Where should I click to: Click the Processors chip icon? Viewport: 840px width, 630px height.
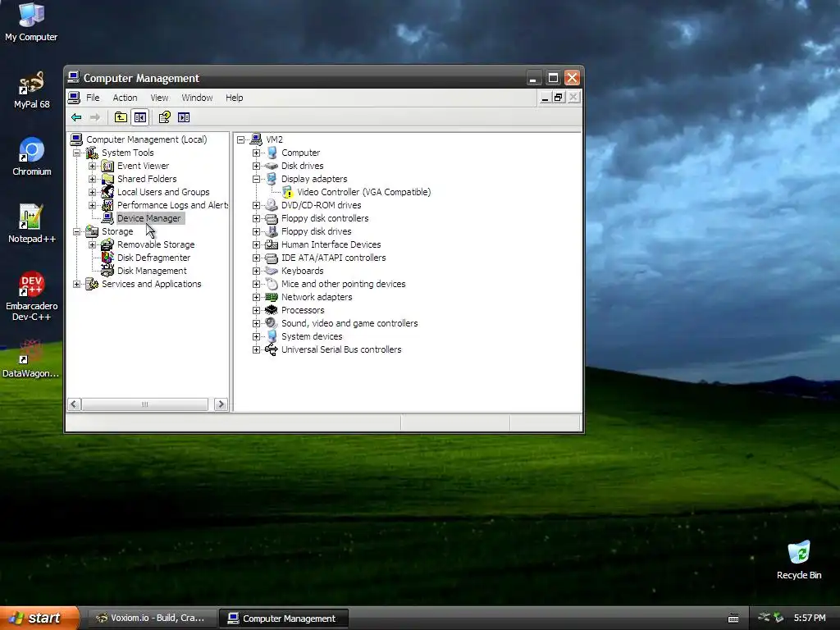pyautogui.click(x=272, y=310)
